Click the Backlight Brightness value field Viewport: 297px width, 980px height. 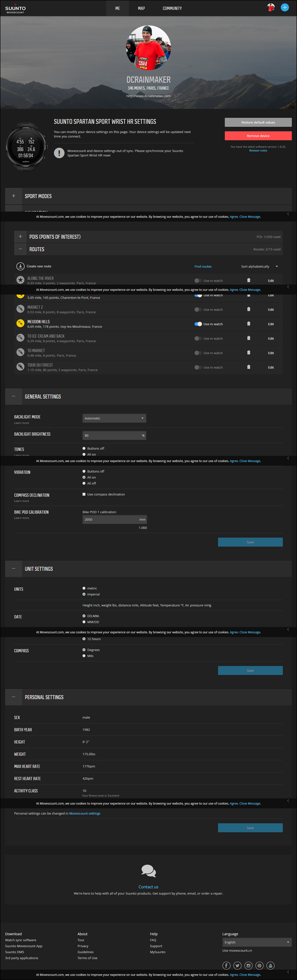[x=114, y=435]
